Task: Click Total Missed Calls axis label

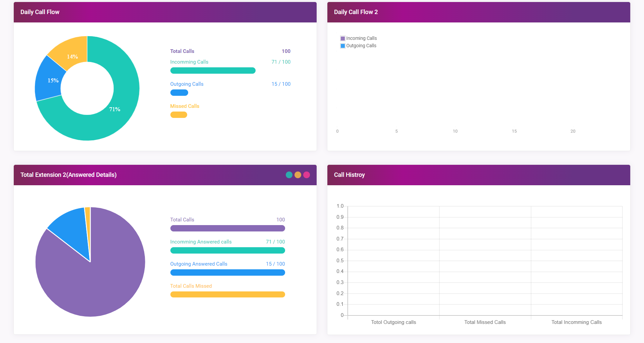Action: [485, 322]
